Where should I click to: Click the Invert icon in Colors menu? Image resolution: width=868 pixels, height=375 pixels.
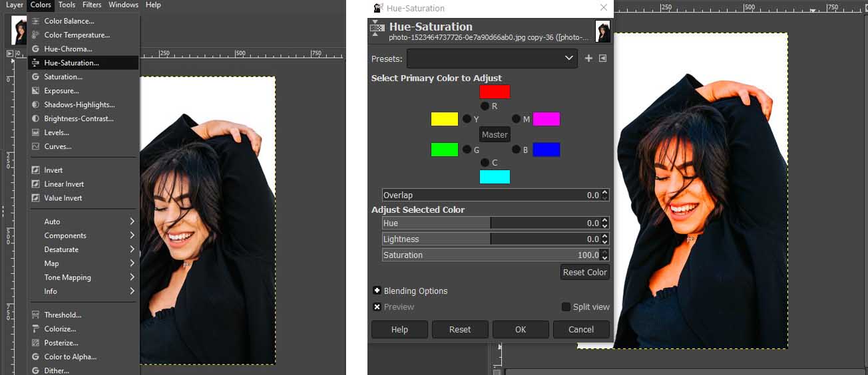click(36, 170)
